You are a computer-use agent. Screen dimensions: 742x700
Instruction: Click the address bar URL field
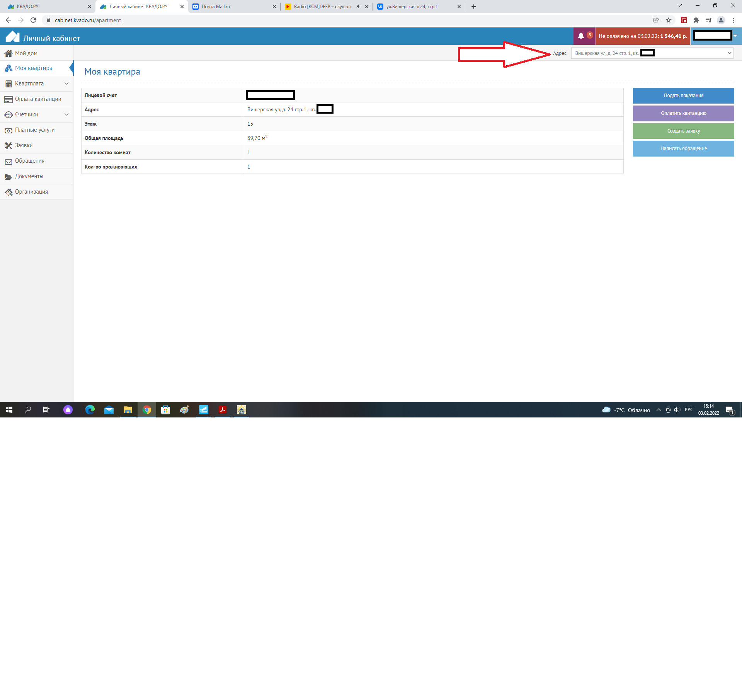pyautogui.click(x=348, y=20)
